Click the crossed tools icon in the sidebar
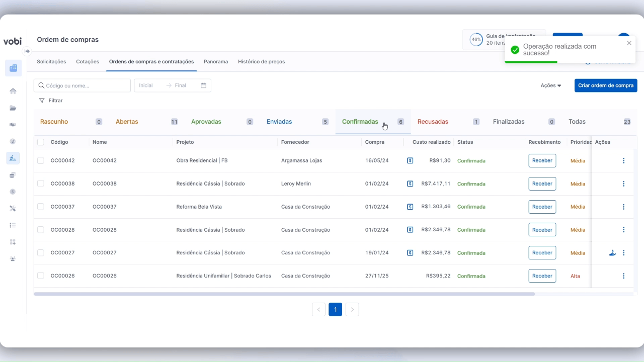The width and height of the screenshot is (644, 362). coord(13,208)
